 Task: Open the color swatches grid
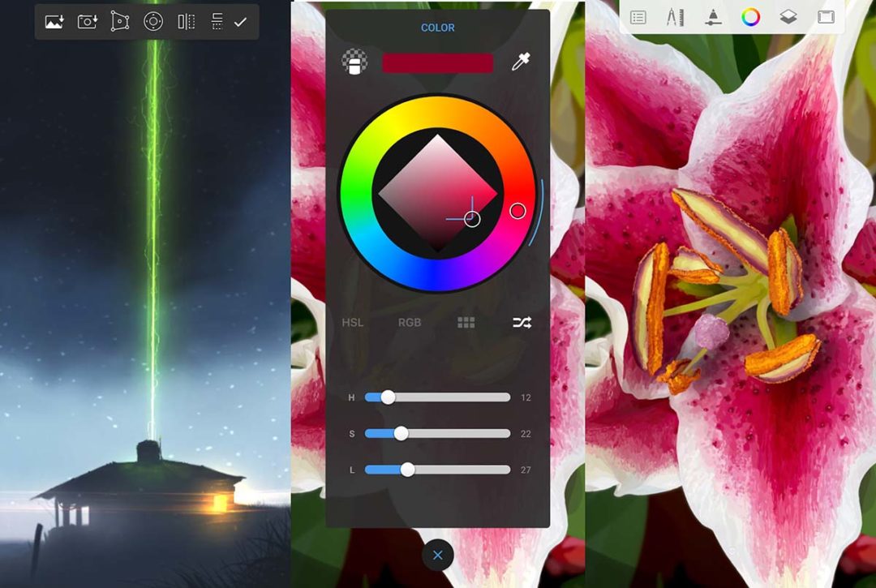[x=466, y=322]
